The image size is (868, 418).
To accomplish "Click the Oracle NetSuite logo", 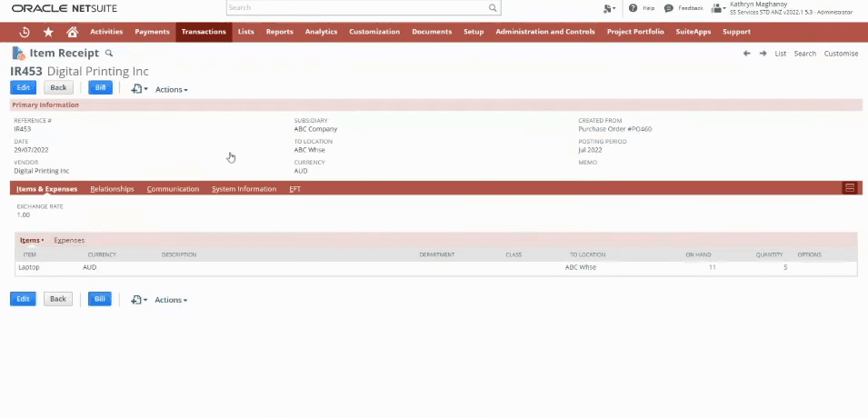I will pyautogui.click(x=65, y=8).
